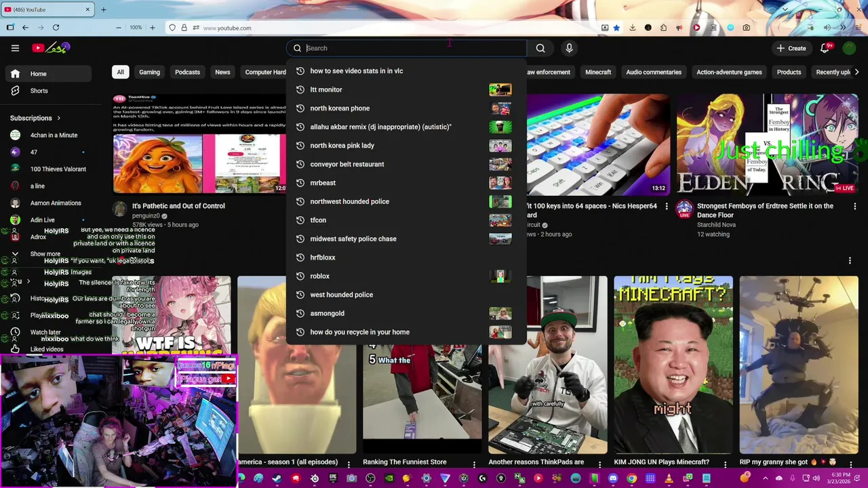The width and height of the screenshot is (868, 488).
Task: Open the 100 Thieves Valorant subscription
Action: tap(48, 169)
